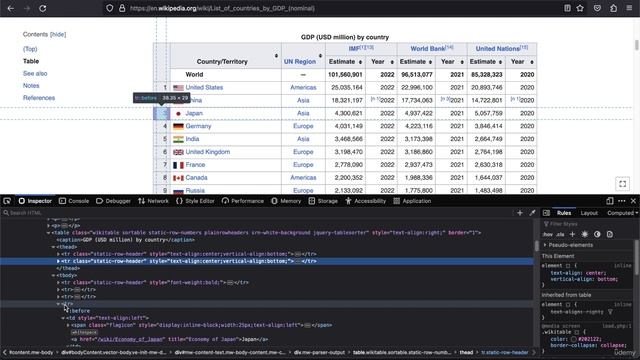The width and height of the screenshot is (640, 360).
Task: Click the See also contents link
Action: (35, 73)
